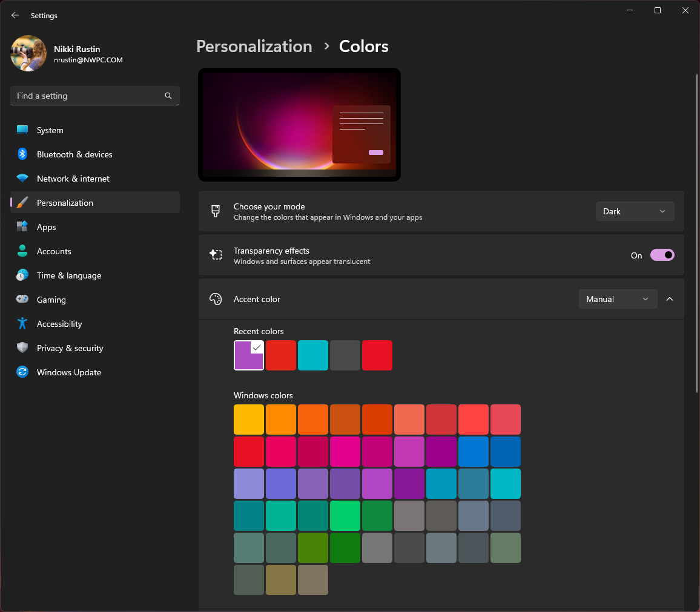700x612 pixels.
Task: Go to Bluetooth & devices
Action: 94,154
